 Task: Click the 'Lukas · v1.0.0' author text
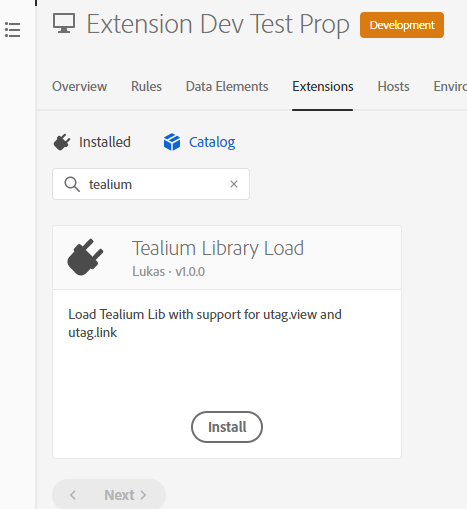[169, 272]
